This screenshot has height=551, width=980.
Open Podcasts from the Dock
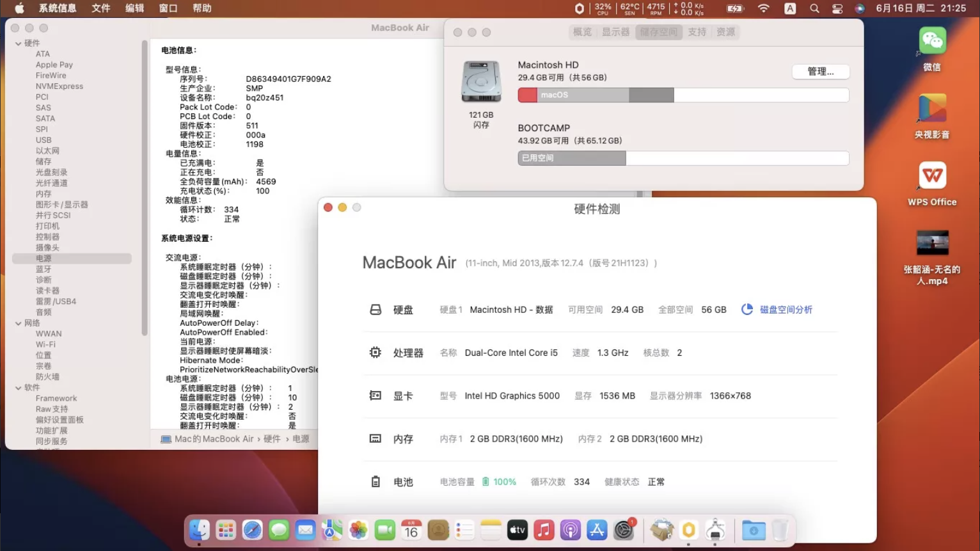click(571, 530)
